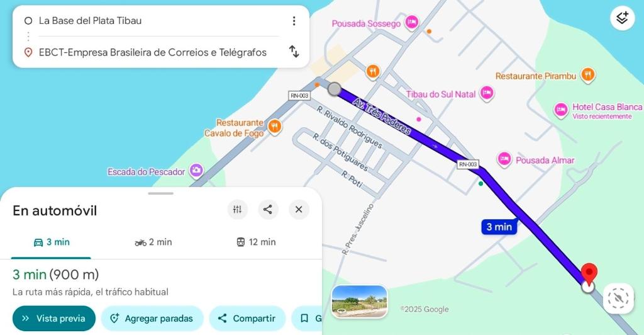Image resolution: width=644 pixels, height=335 pixels.
Task: Expand the bottom sheet drag handle
Action: (x=160, y=193)
